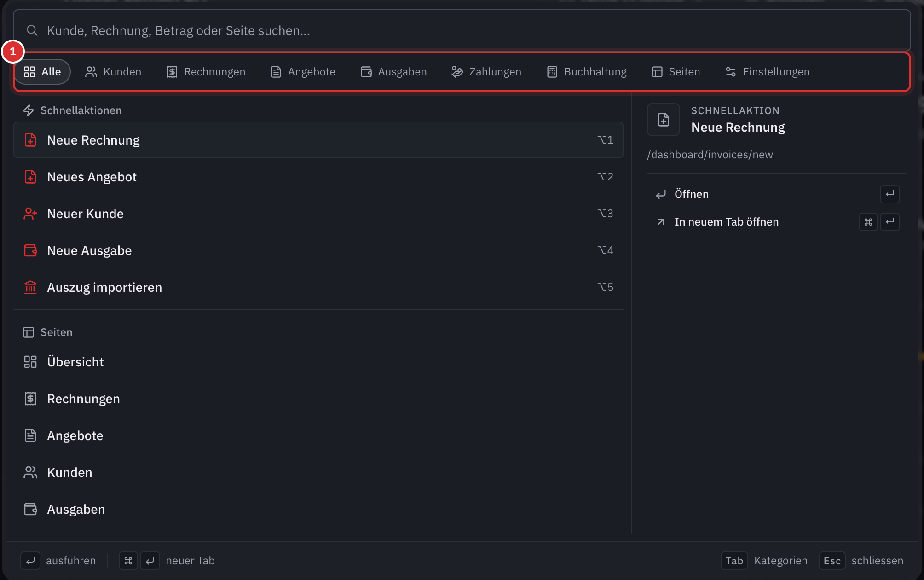Click the Übersicht grid icon under Seiten
The image size is (924, 580).
click(x=30, y=362)
